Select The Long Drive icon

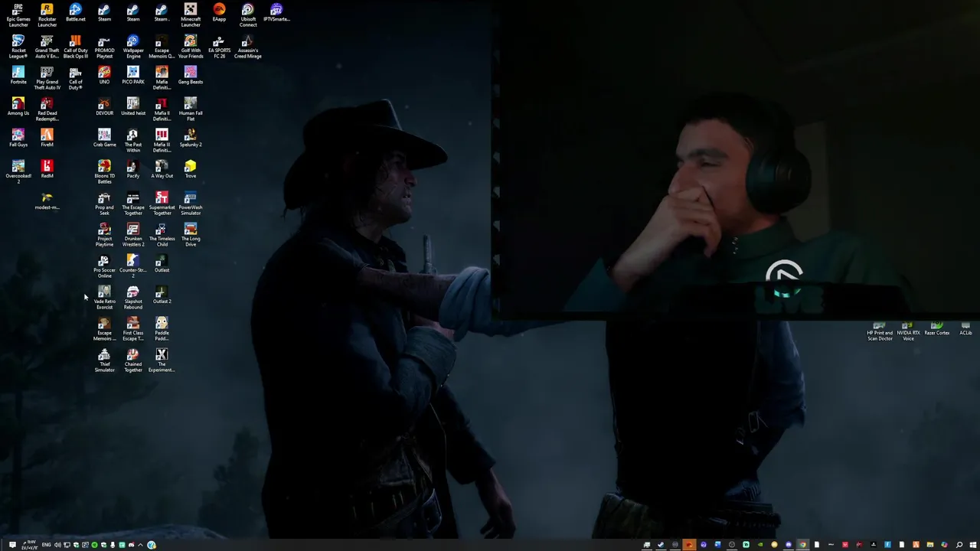click(x=190, y=234)
